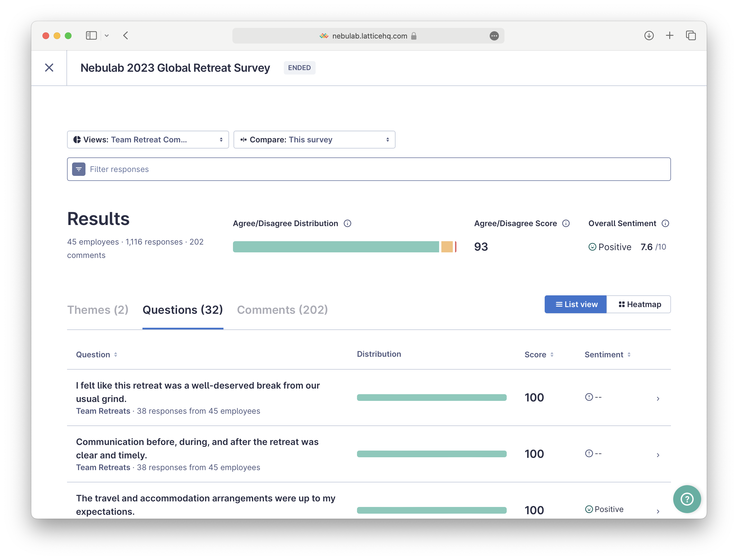Open the 'well-deserved break' question
The height and width of the screenshot is (560, 738).
click(198, 392)
